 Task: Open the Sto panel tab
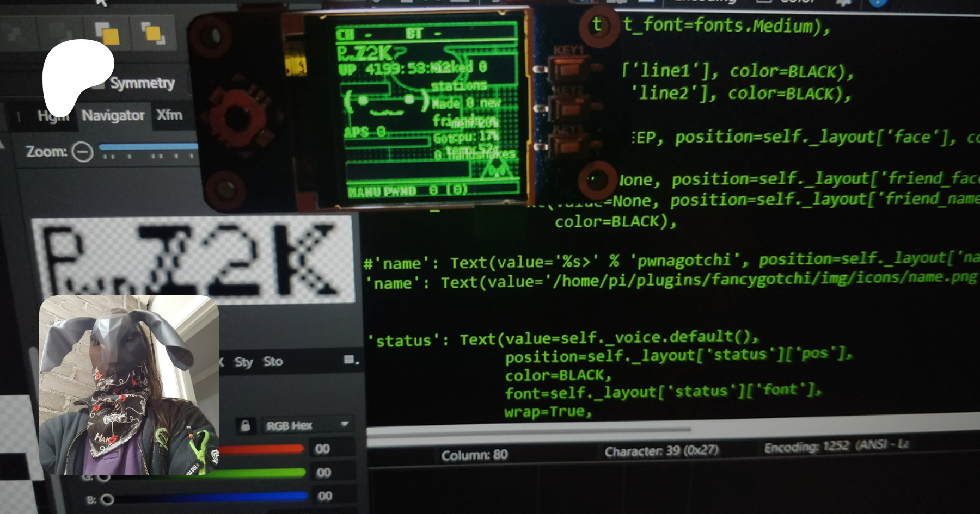(273, 362)
